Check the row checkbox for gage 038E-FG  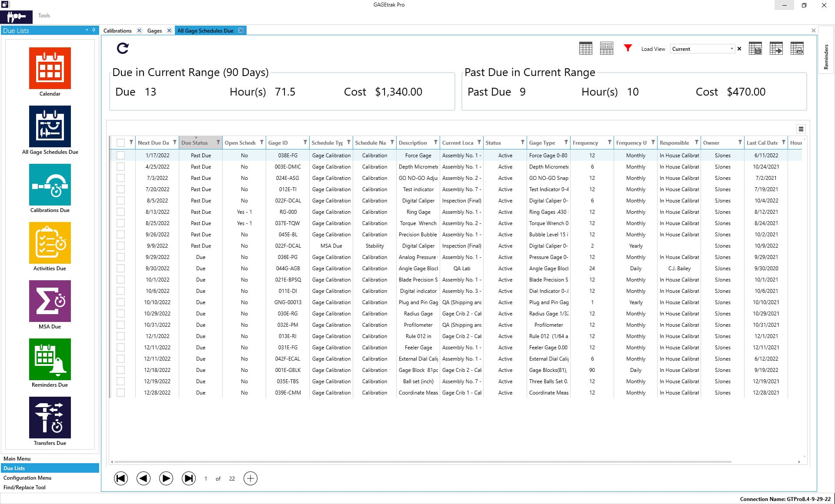coord(120,155)
